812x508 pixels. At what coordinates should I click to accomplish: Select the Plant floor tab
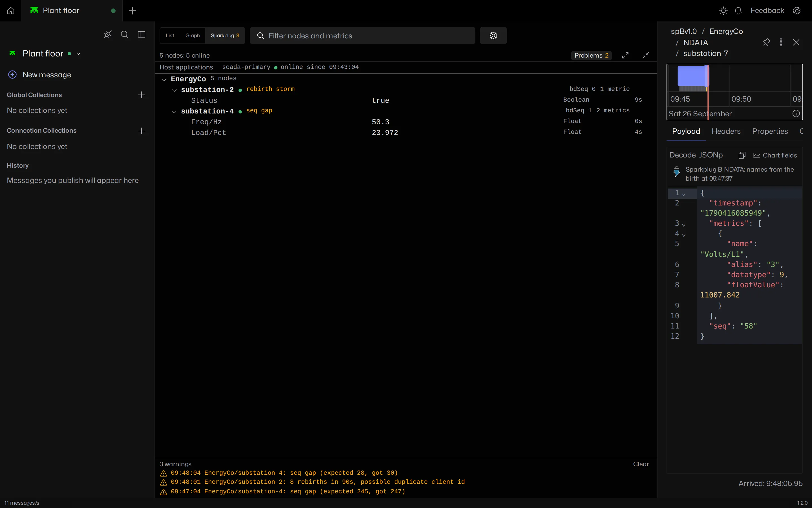[x=72, y=11]
